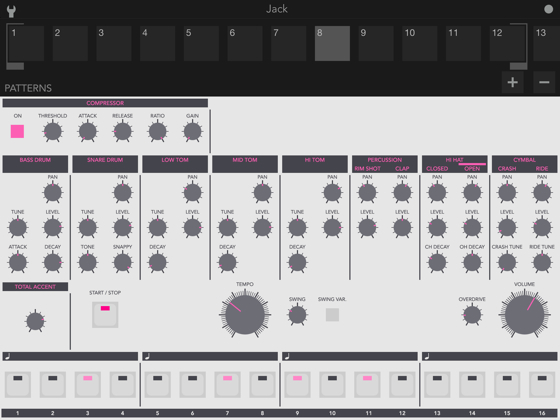The image size is (560, 420).
Task: Click the Snare Drum Snappy knob
Action: [x=122, y=262]
